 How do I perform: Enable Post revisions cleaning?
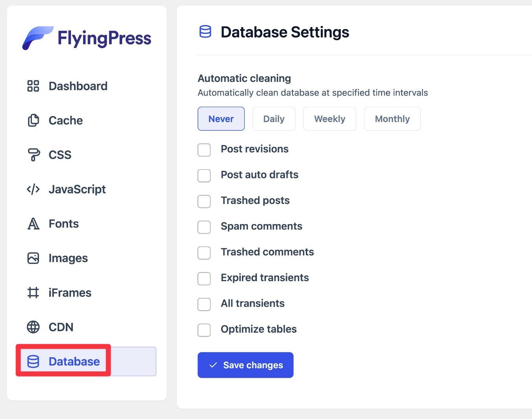(x=204, y=150)
